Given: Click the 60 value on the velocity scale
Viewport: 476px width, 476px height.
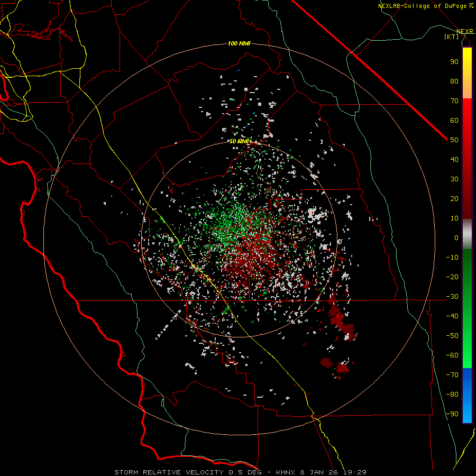Looking at the screenshot, I should point(454,121).
